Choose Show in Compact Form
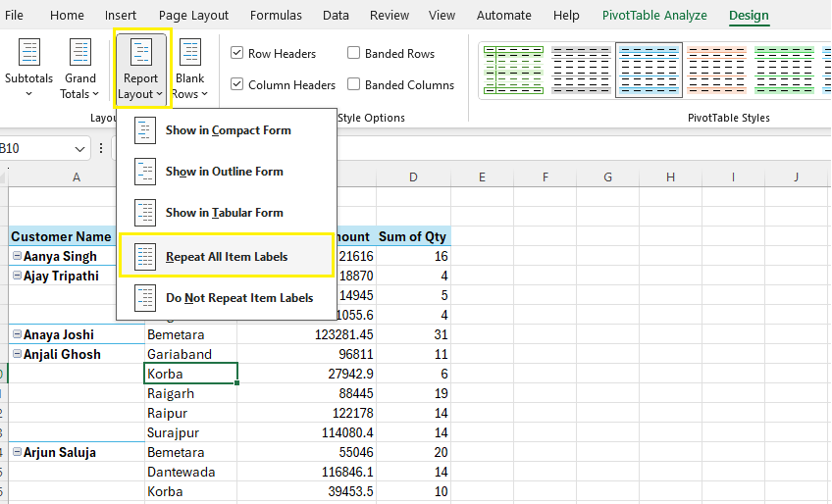Viewport: 832px width, 504px height. tap(227, 130)
